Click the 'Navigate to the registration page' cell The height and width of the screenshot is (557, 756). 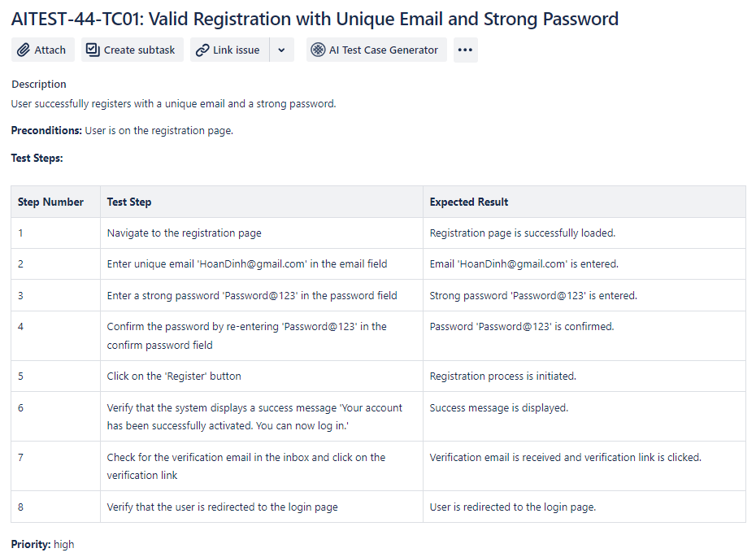pyautogui.click(x=185, y=233)
